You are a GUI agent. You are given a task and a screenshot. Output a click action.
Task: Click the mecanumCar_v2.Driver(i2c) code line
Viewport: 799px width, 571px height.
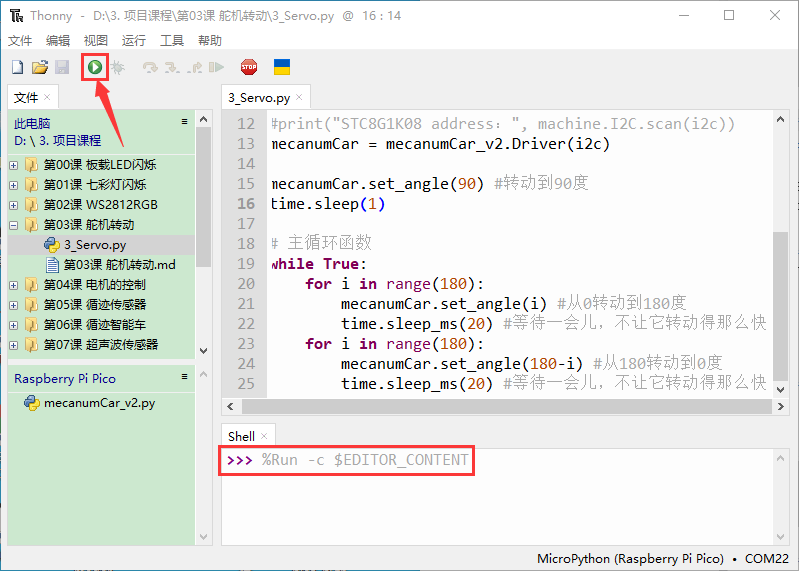(x=440, y=144)
